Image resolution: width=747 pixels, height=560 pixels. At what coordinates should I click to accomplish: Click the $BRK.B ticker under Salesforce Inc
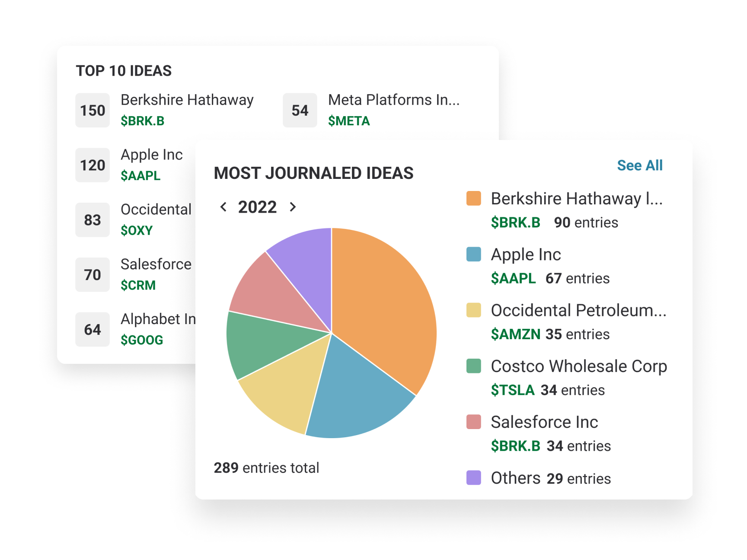tap(516, 446)
